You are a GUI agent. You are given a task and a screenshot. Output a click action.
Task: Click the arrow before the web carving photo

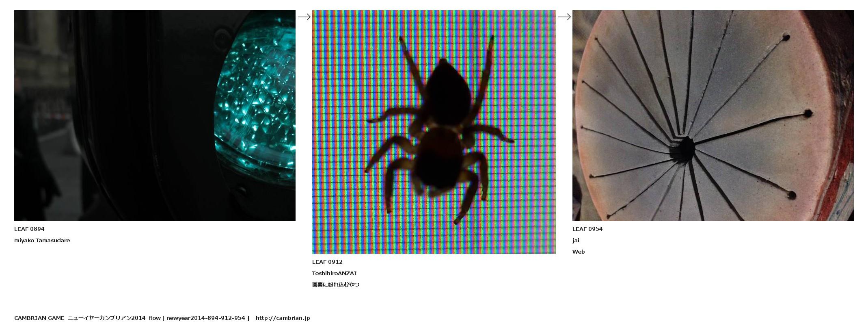coord(564,17)
